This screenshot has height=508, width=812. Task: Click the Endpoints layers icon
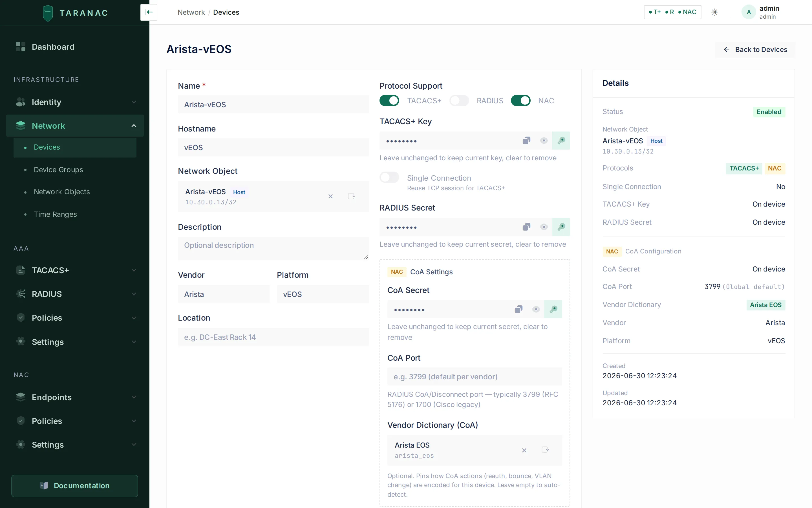coord(21,397)
